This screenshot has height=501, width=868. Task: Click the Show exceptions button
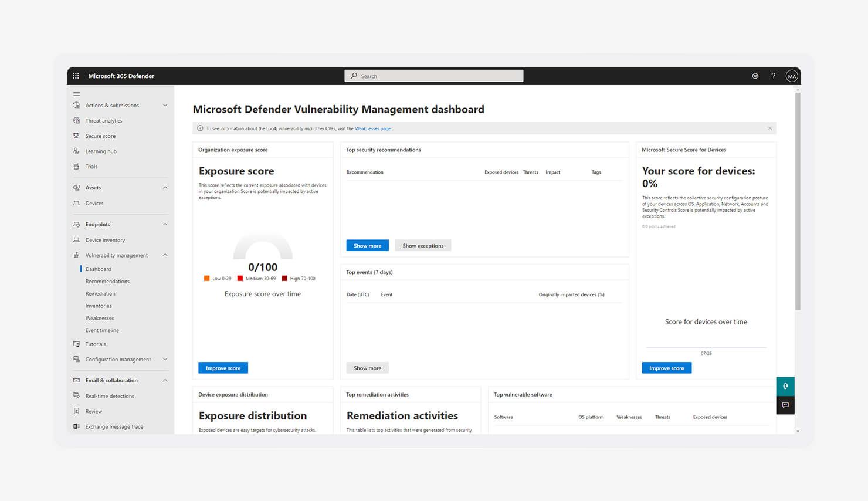click(x=423, y=246)
